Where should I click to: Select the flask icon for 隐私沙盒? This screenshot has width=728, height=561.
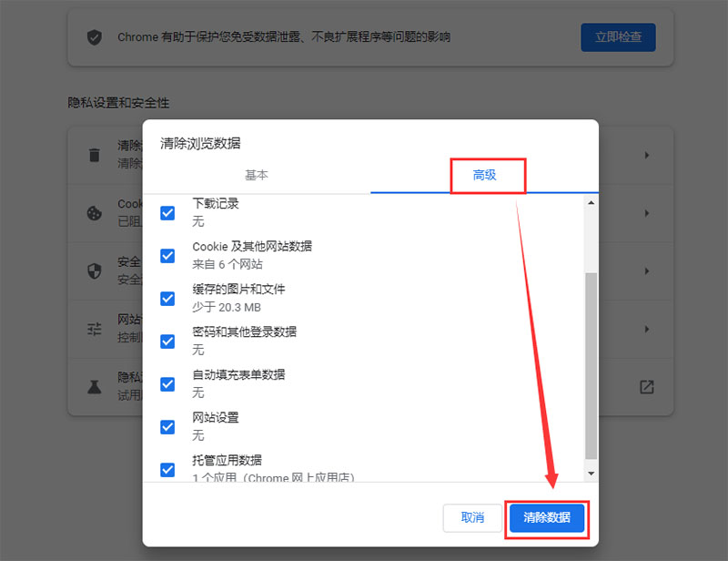coord(94,387)
